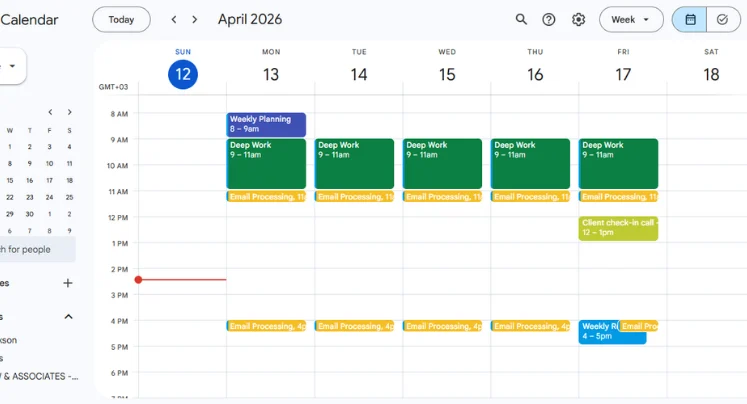
Task: Open Thursday's Deep Work event
Action: [530, 164]
